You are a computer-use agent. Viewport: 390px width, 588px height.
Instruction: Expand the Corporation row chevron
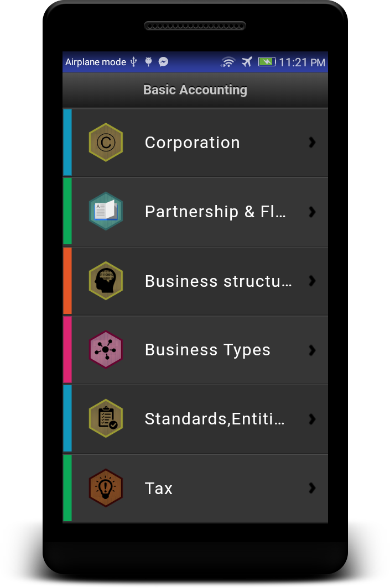312,142
